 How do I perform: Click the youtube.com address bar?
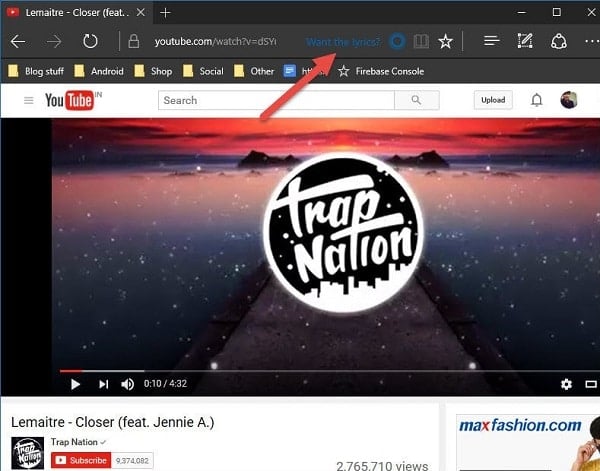(215, 41)
